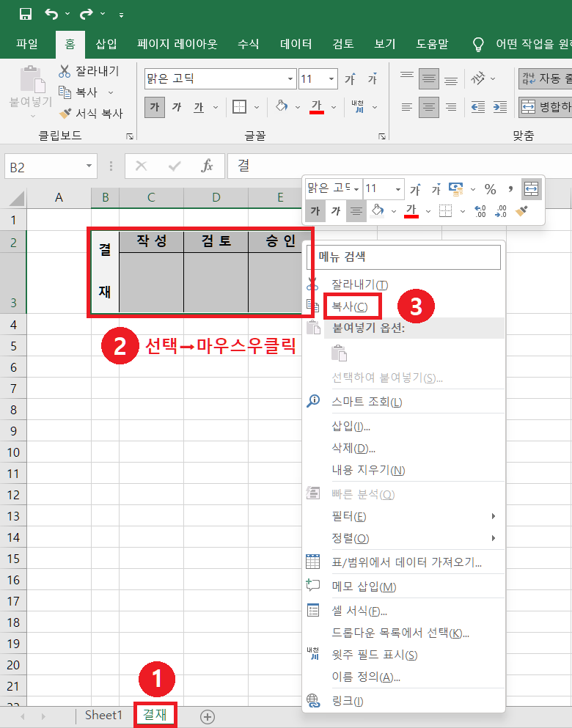Select right horizontal align in ribbon

click(451, 107)
